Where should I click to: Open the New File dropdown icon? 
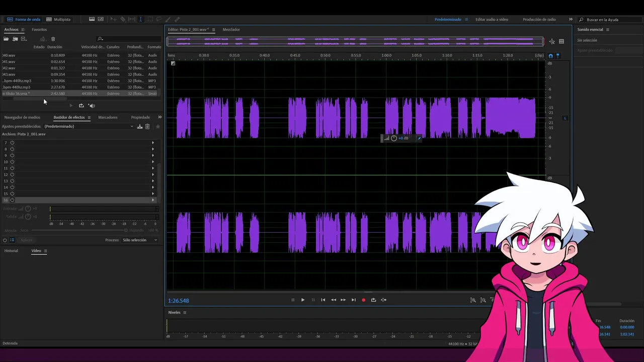click(x=24, y=39)
